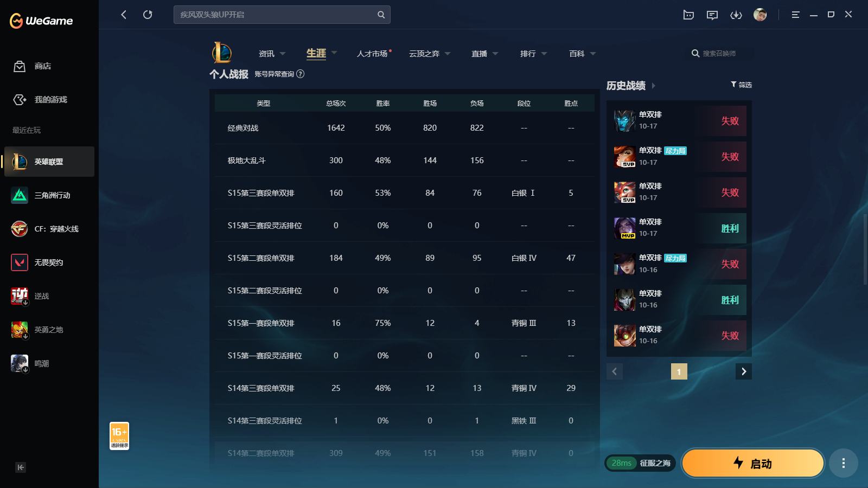
Task: Click the S15第二赛段单双排 row label
Action: (x=261, y=258)
